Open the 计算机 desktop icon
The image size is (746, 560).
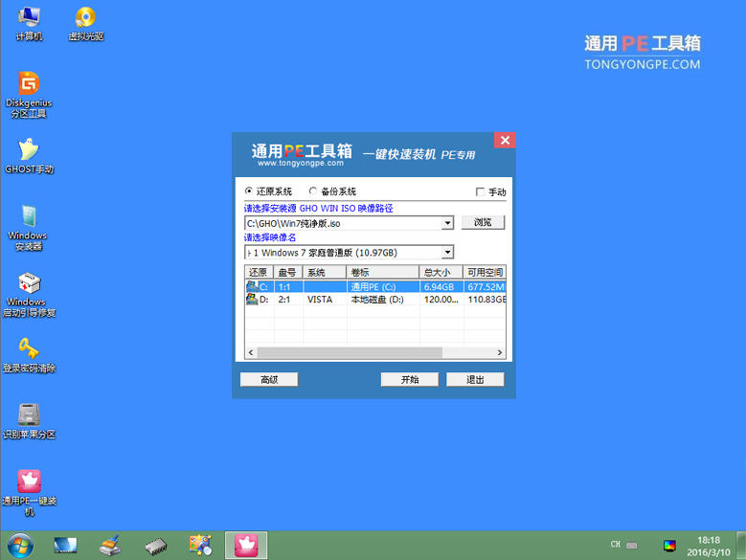tap(29, 18)
